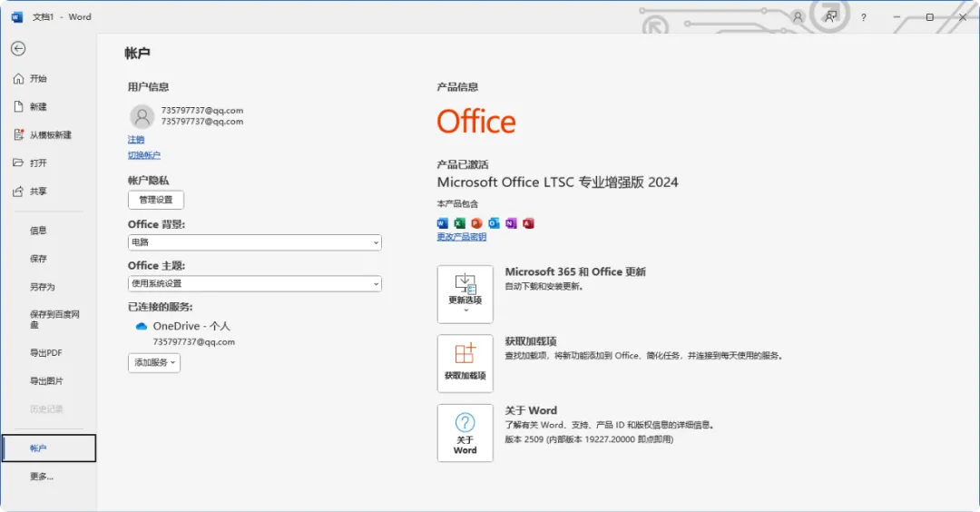Click the blank page icon beside 新建

pos(19,107)
